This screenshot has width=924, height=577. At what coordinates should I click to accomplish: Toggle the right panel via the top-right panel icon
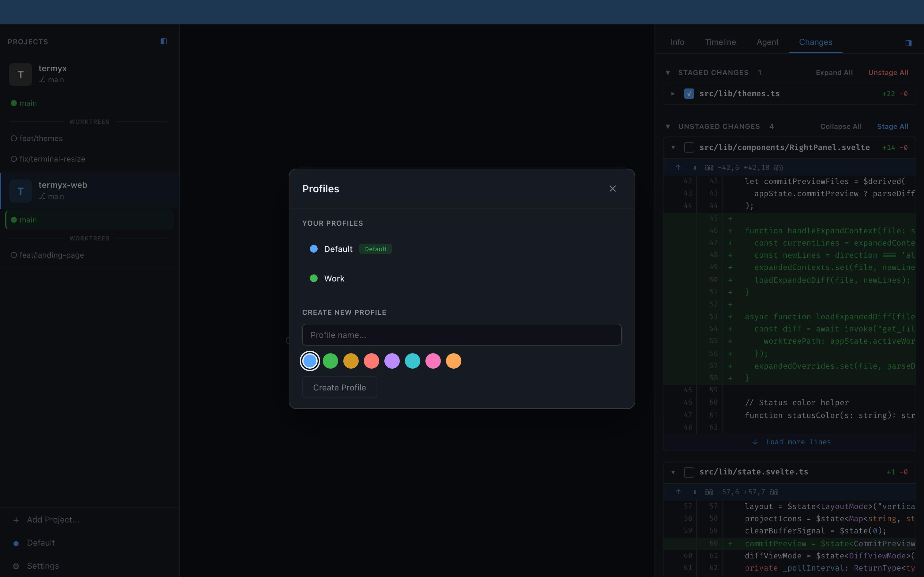pyautogui.click(x=909, y=43)
